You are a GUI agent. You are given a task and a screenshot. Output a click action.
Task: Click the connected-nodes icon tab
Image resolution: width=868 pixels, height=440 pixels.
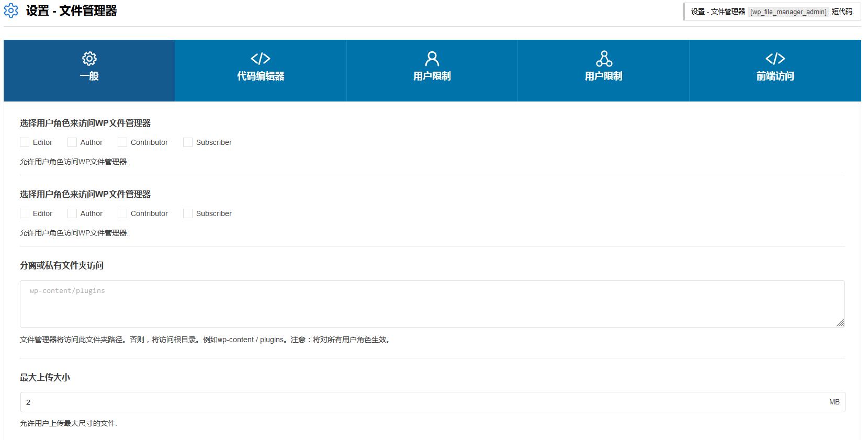pyautogui.click(x=604, y=59)
